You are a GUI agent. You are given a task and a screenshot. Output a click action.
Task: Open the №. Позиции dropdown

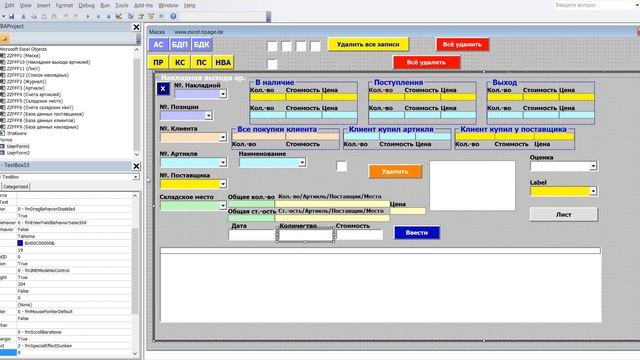pyautogui.click(x=209, y=116)
